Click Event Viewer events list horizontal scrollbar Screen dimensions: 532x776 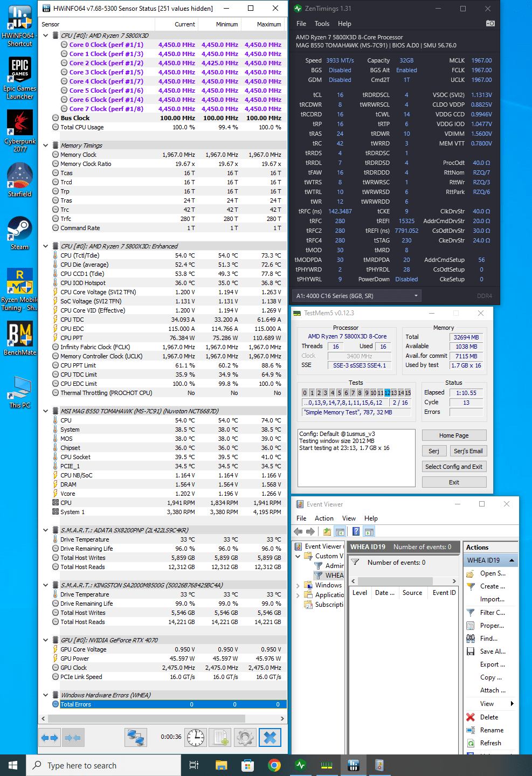point(404,581)
